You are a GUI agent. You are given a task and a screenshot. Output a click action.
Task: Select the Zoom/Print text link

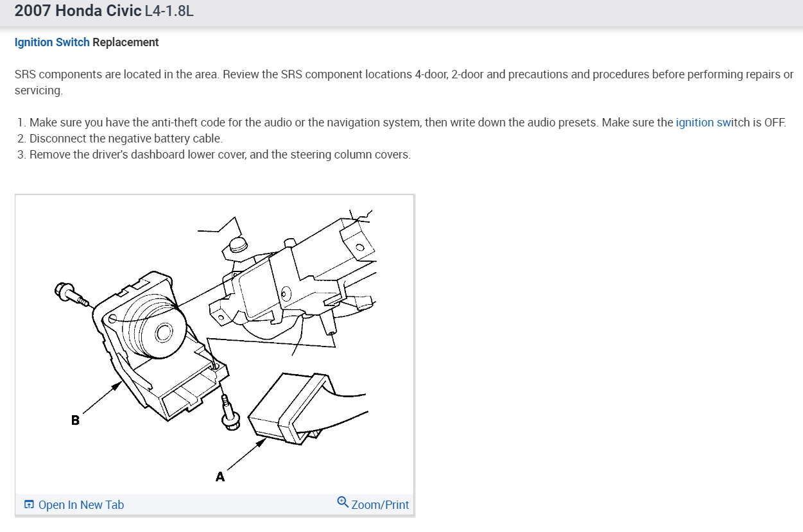(380, 505)
